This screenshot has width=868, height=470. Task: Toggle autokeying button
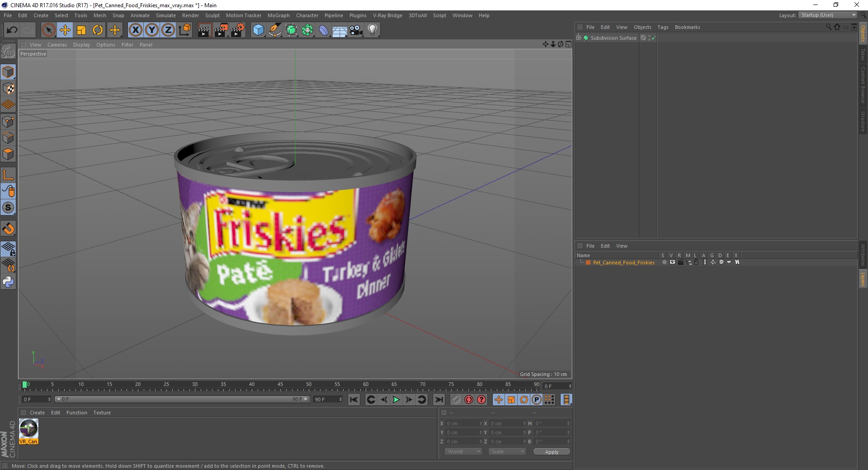(469, 399)
